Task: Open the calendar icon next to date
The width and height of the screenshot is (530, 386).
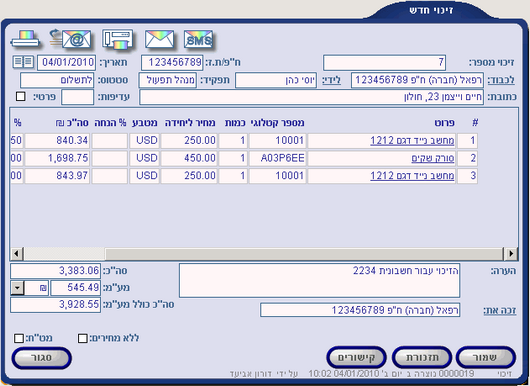Action: (x=23, y=62)
